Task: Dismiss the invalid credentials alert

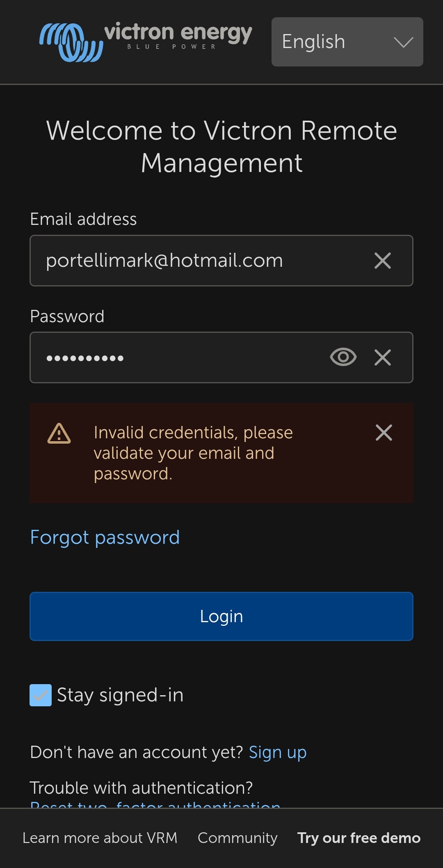Action: (x=384, y=433)
